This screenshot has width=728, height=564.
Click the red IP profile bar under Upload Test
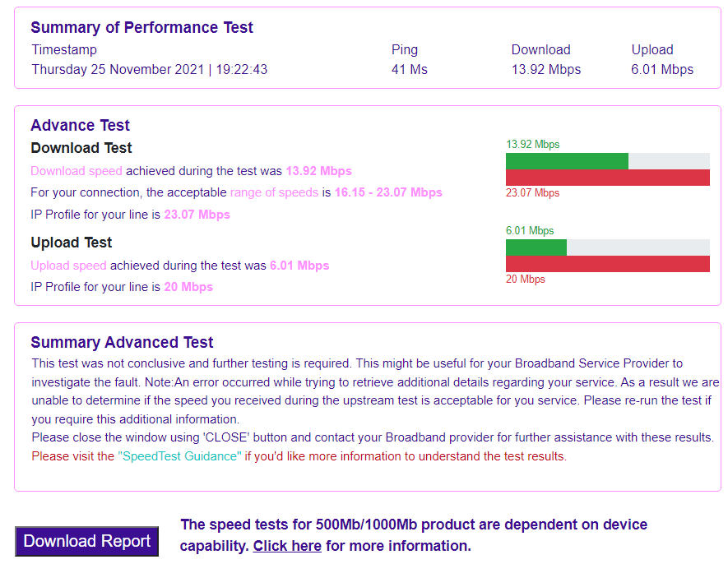click(607, 264)
